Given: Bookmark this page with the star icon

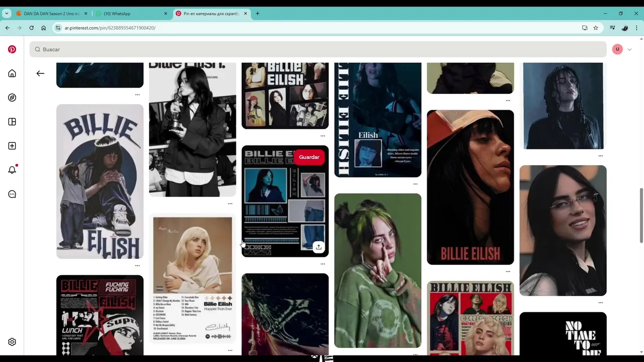Looking at the screenshot, I should (x=596, y=28).
